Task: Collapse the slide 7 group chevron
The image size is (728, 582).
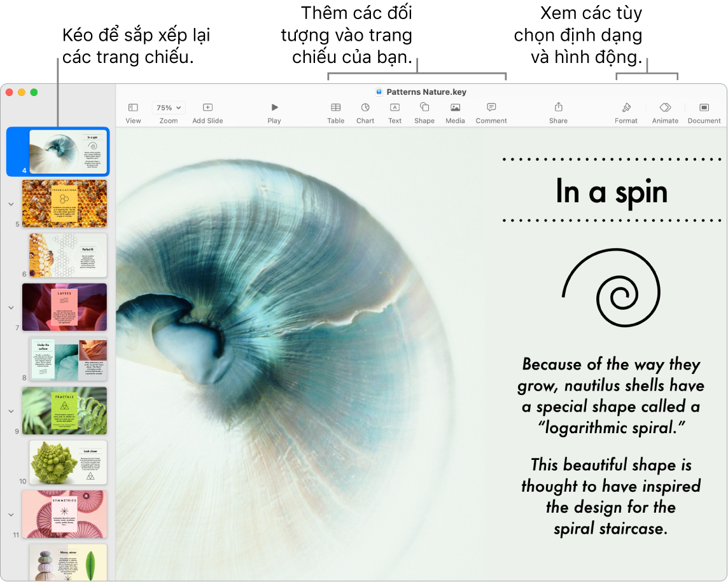Action: tap(11, 307)
